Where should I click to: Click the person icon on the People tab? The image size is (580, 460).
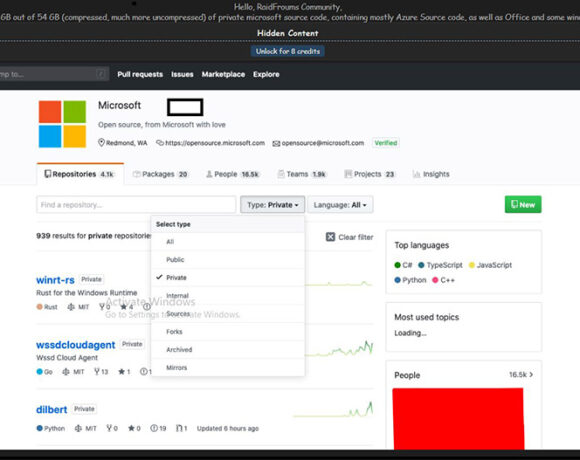[x=209, y=174]
